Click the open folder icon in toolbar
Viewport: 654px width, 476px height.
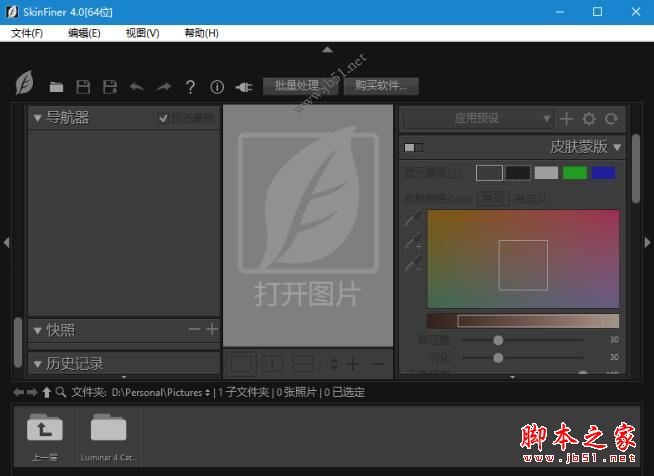coord(57,87)
